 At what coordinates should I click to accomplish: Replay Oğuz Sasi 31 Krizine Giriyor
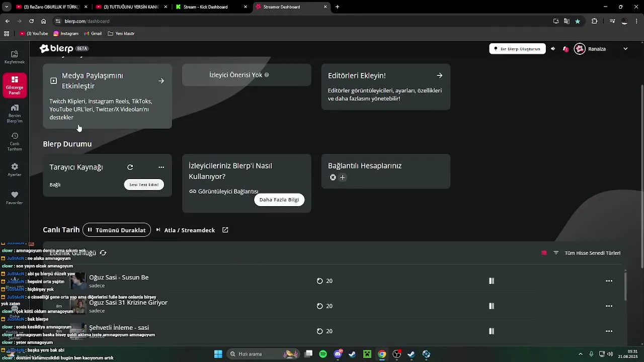pos(319,306)
